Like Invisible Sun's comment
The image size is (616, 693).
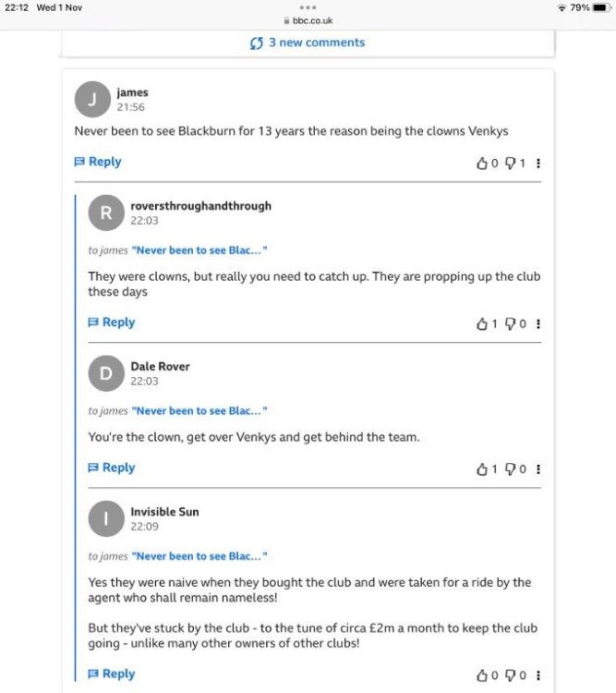pos(481,675)
